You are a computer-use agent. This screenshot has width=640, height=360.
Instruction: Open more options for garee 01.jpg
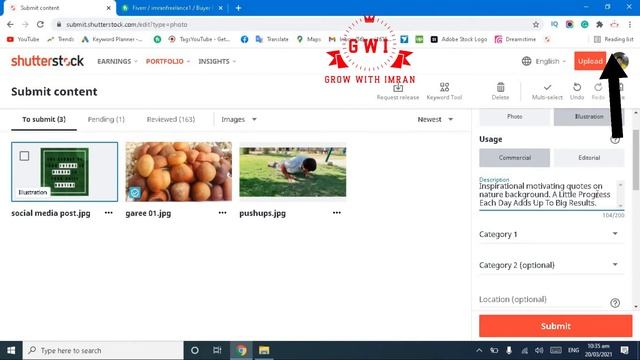(x=222, y=213)
